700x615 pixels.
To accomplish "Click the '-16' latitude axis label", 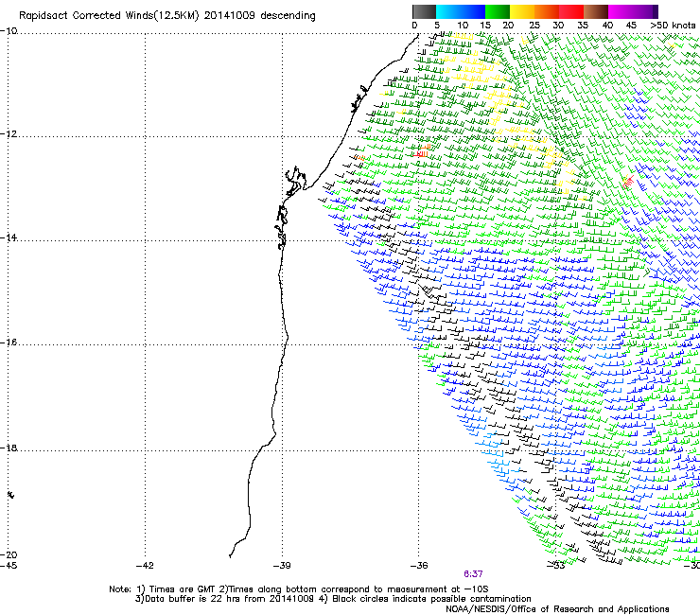I will click(9, 343).
